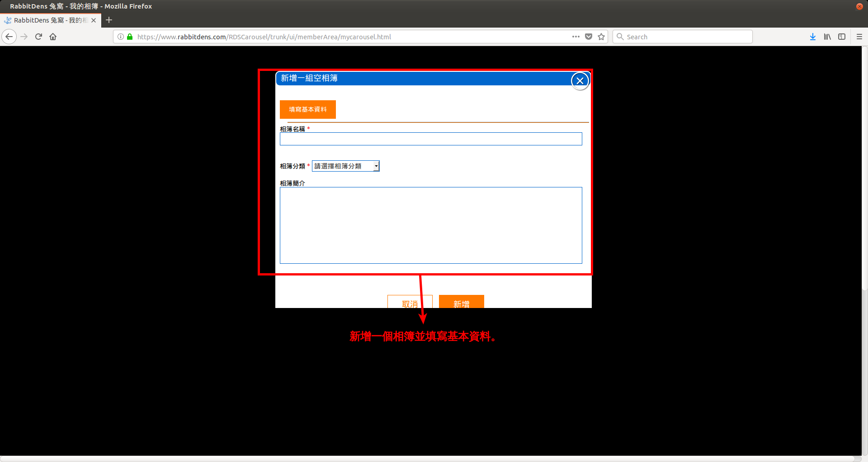Image resolution: width=868 pixels, height=462 pixels.
Task: Click the green padlock security icon
Action: [x=130, y=37]
